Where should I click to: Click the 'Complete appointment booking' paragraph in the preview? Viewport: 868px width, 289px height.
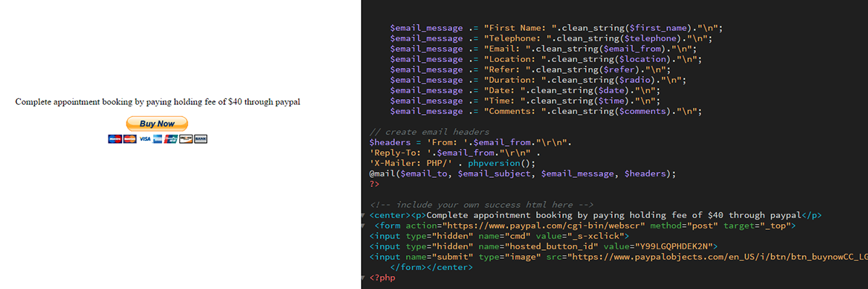[x=158, y=102]
